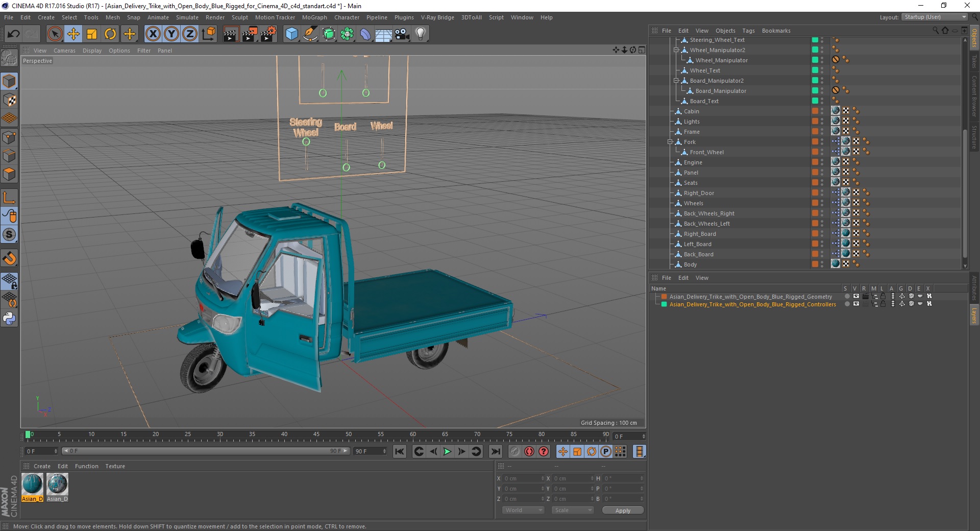The width and height of the screenshot is (980, 531).
Task: Activate the Move tool
Action: pos(73,34)
